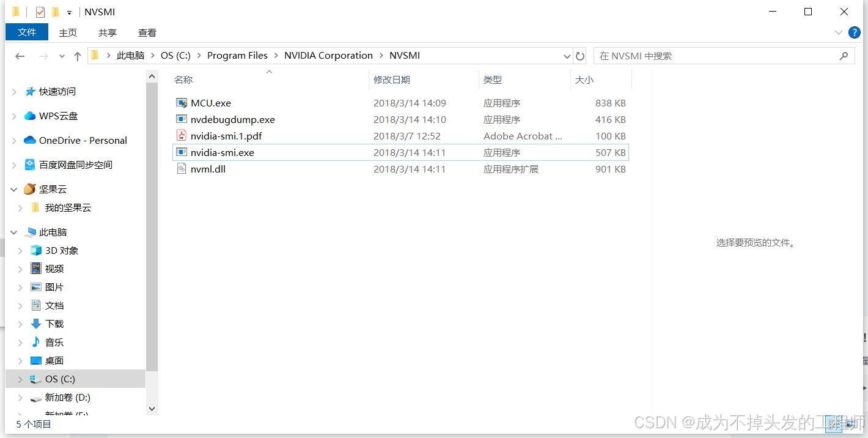Click the nvml.dll file icon
This screenshot has height=438, width=868.
[x=181, y=169]
